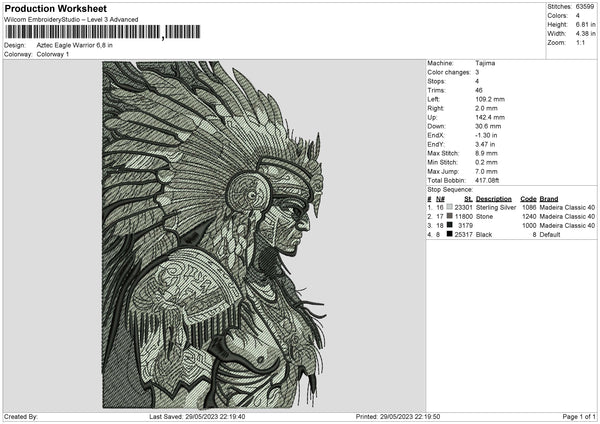Click the 'Code' column header

point(528,199)
